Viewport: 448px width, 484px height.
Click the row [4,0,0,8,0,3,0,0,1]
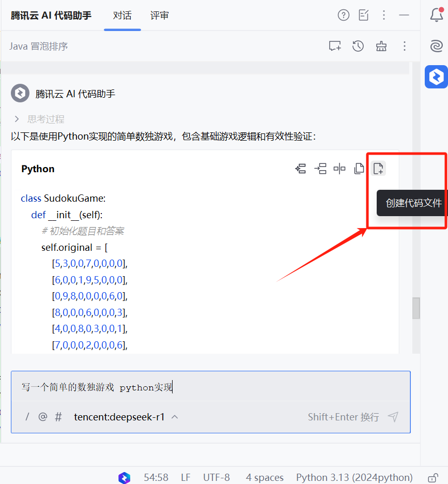click(89, 328)
